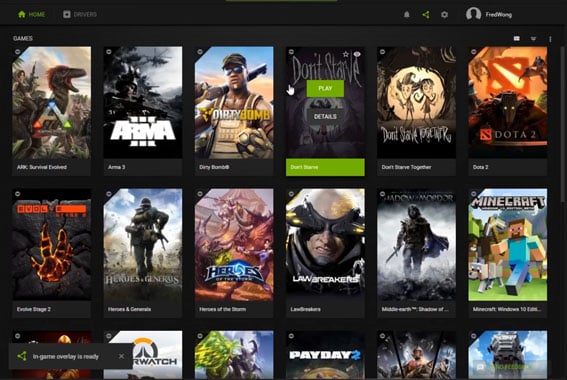Open the notifications bell
Screen dimensions: 567x380
[407, 15]
